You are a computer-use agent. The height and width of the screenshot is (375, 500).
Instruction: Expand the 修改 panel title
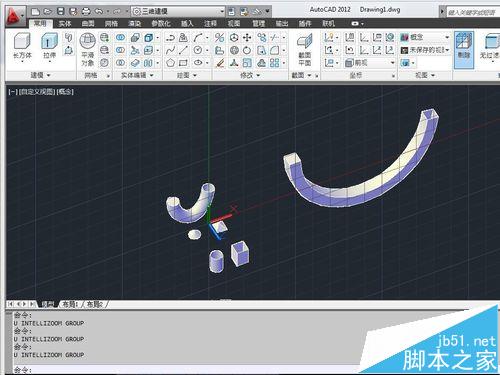[x=250, y=75]
